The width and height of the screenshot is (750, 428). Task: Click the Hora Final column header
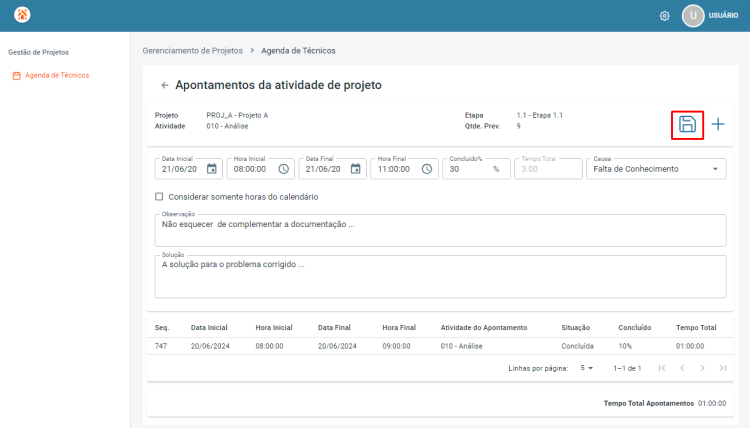tap(399, 328)
